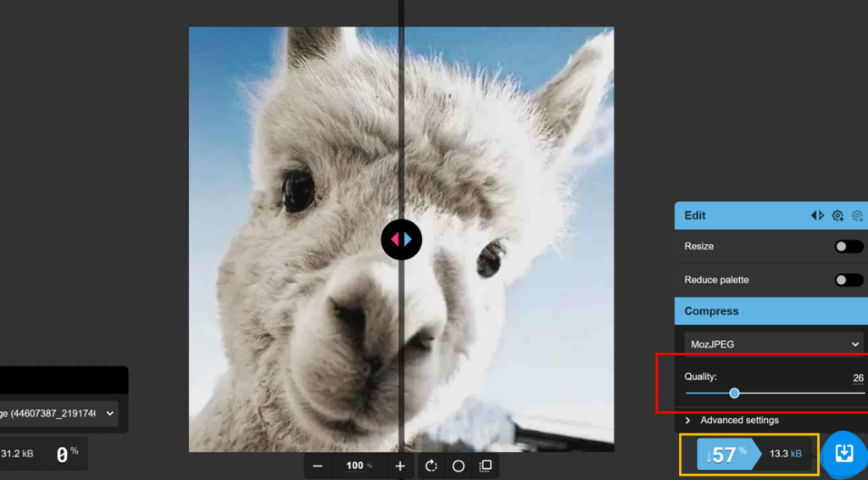Zoom out with the minus button
The height and width of the screenshot is (480, 868).
[x=317, y=466]
